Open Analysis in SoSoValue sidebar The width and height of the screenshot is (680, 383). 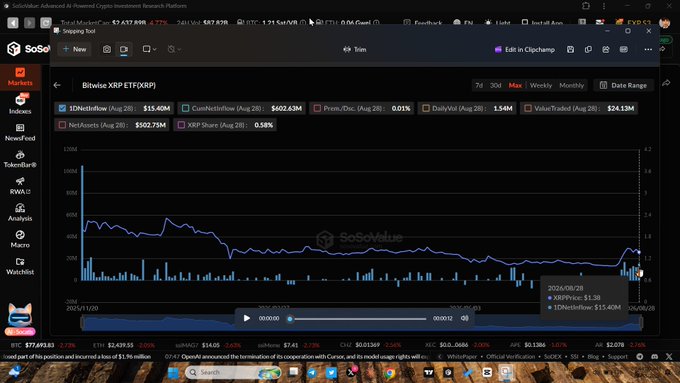click(20, 213)
